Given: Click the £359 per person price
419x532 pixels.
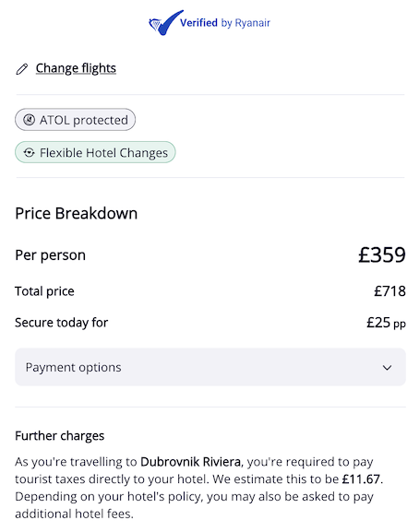Looking at the screenshot, I should click(382, 254).
